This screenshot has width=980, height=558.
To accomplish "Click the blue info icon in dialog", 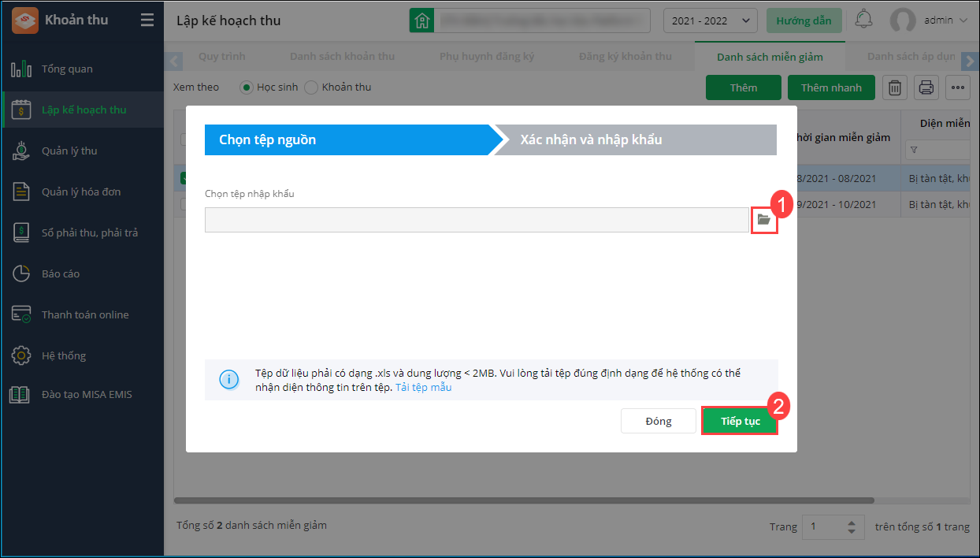I will click(x=228, y=380).
